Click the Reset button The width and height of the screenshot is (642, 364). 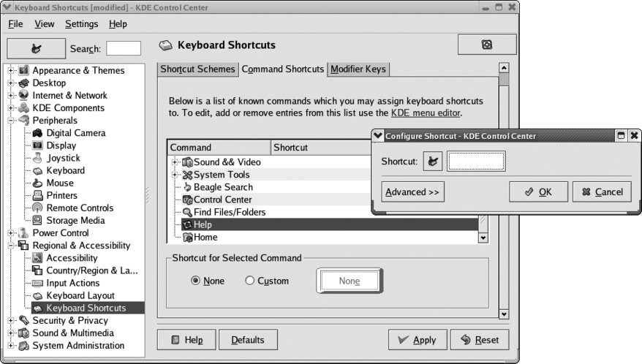[480, 340]
